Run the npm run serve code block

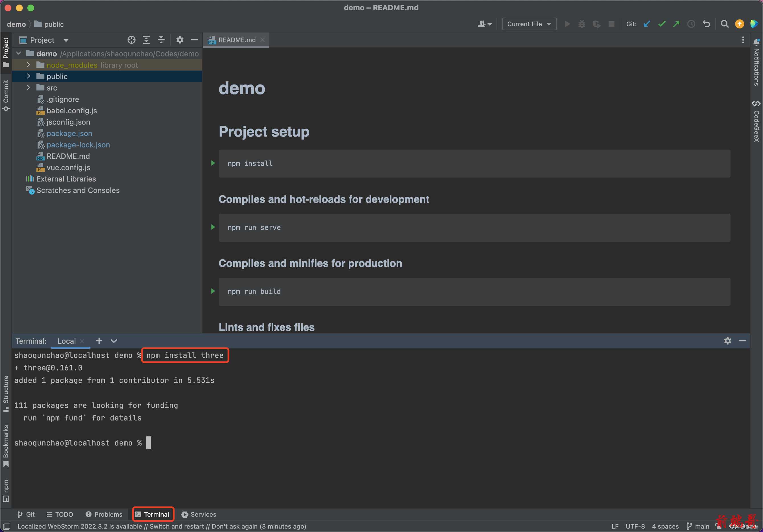pyautogui.click(x=213, y=227)
